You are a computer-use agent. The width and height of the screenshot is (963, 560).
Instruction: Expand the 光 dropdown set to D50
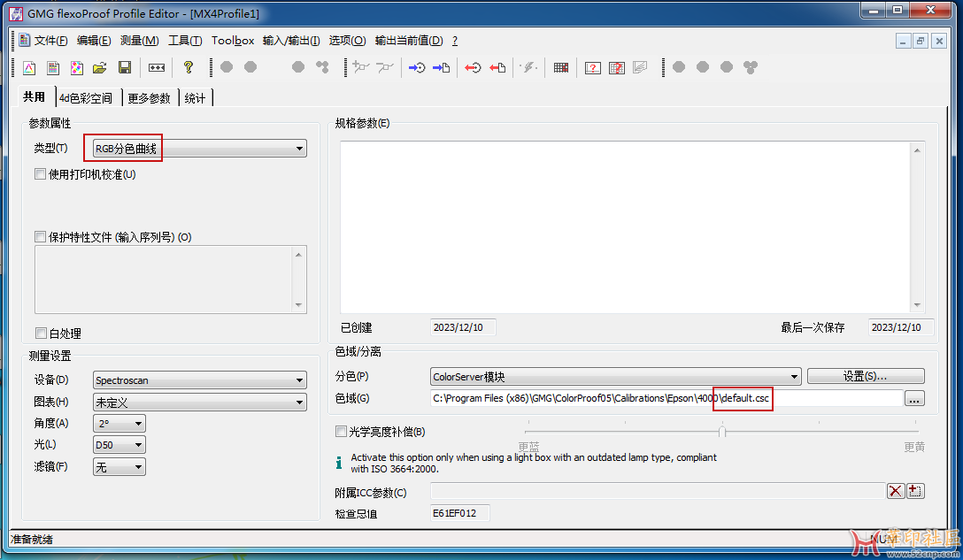coord(119,445)
